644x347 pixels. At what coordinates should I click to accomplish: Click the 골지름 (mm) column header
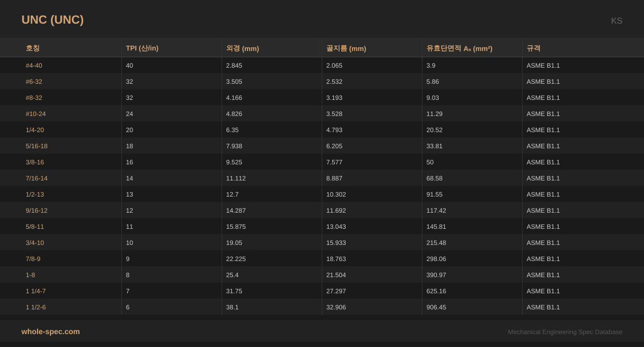(x=346, y=48)
